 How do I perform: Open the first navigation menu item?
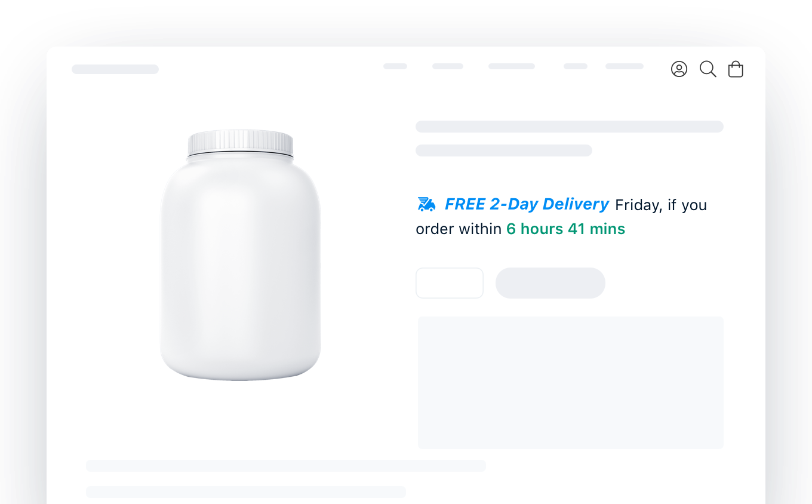[395, 66]
